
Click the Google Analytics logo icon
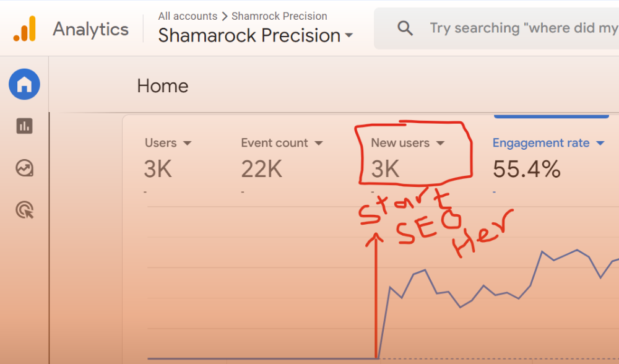25,28
